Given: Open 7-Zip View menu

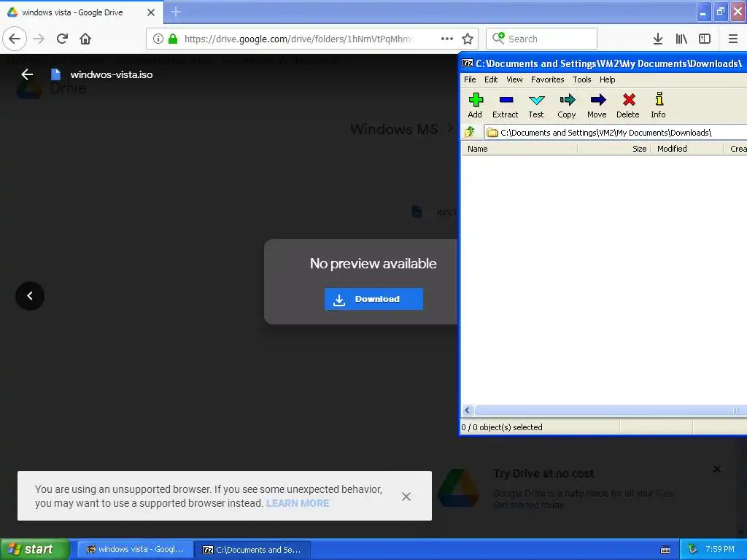Looking at the screenshot, I should click(x=514, y=79).
